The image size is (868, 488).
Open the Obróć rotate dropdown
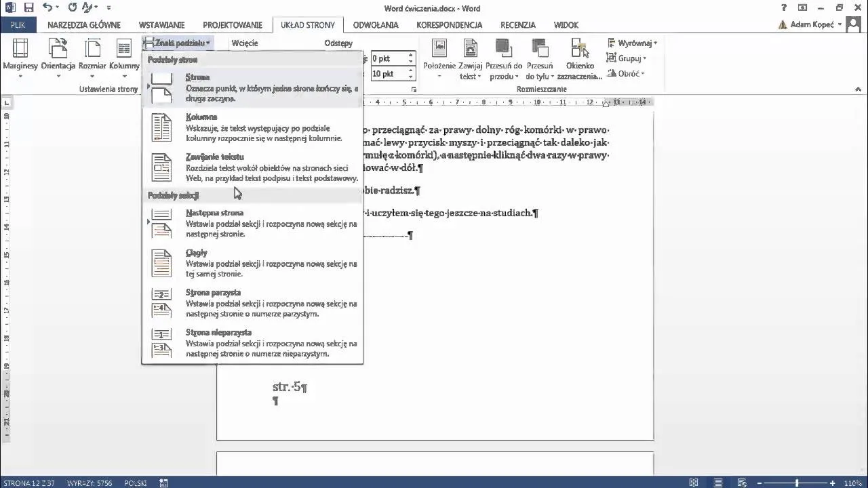coord(627,73)
